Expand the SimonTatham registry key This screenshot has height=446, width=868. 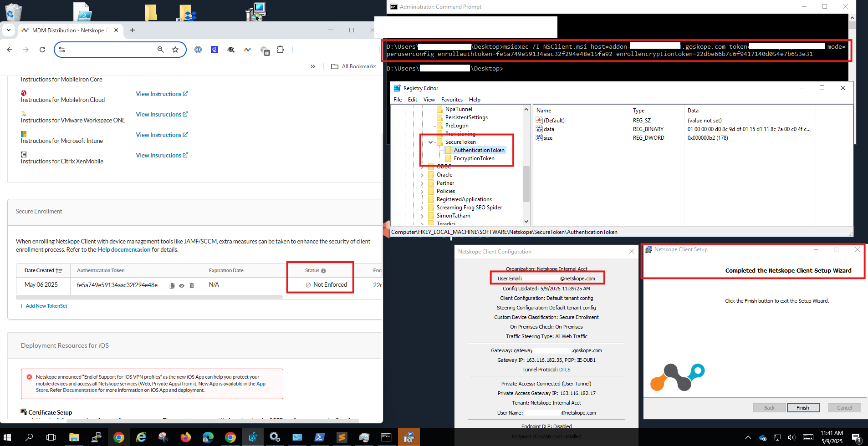[422, 216]
